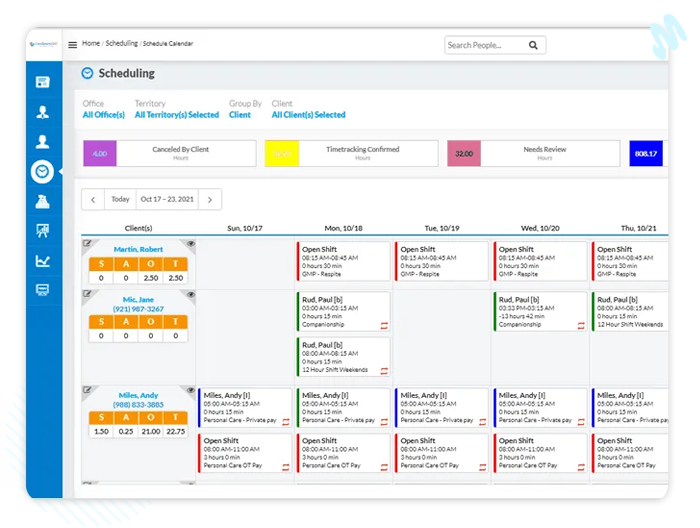The width and height of the screenshot is (700, 528).
Task: Toggle the eye icon for Mic, Jane
Action: [x=190, y=295]
